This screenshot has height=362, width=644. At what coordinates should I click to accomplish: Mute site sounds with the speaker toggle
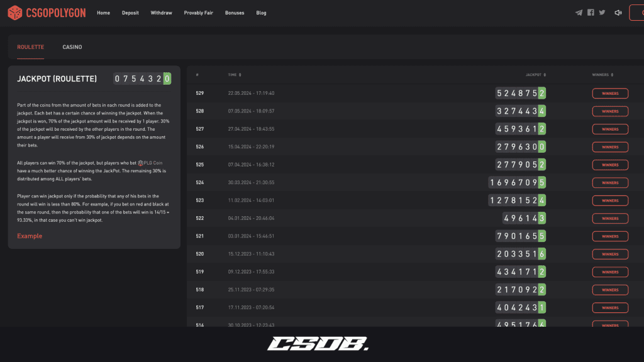coord(617,12)
